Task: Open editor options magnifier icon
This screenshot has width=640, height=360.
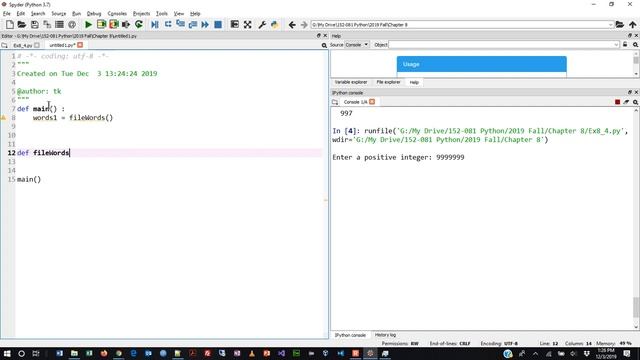Action: click(x=324, y=45)
